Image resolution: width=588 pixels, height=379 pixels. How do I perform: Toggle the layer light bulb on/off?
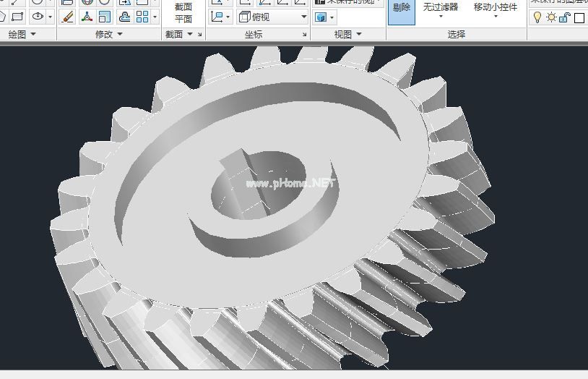click(x=537, y=17)
